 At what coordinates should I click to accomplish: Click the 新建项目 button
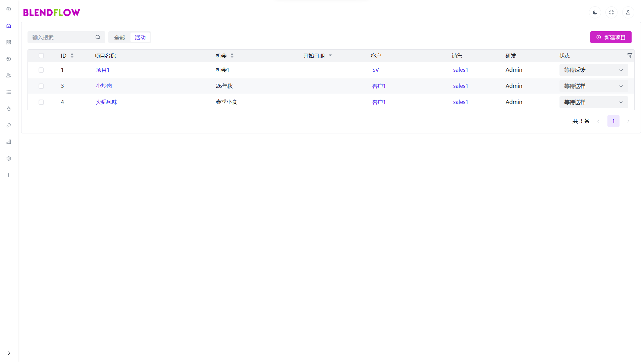pos(610,37)
